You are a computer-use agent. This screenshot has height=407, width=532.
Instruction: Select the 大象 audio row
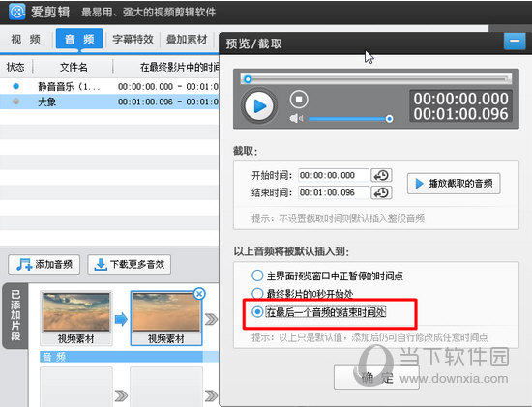tap(109, 102)
